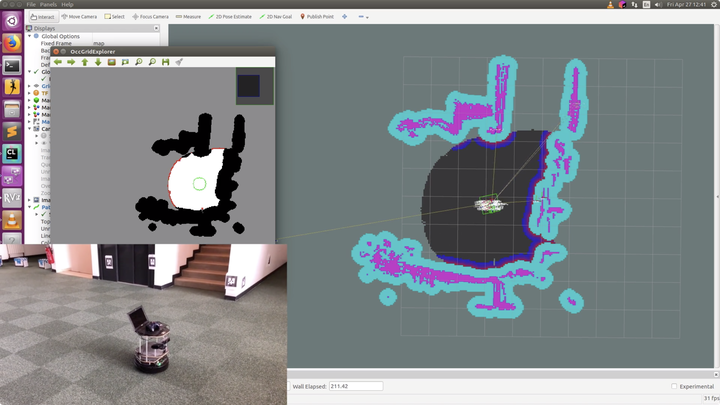Select the Publish Point tool
The image size is (720, 405).
(x=319, y=16)
